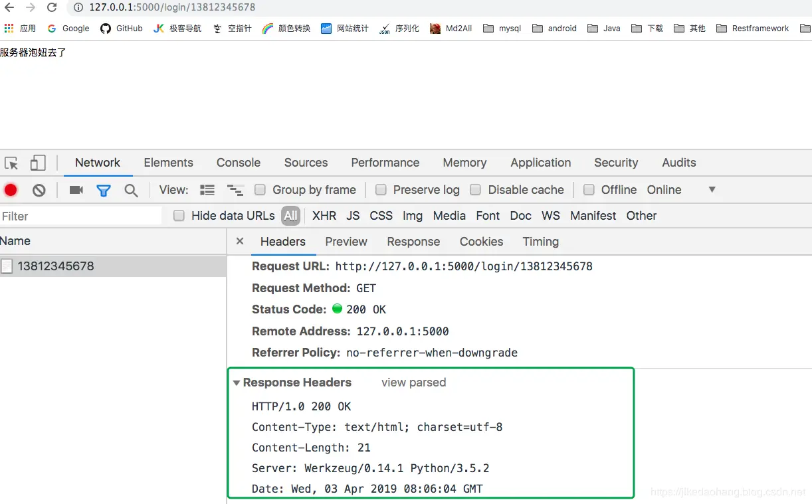Open the apps grid bookmark icon

click(x=9, y=29)
